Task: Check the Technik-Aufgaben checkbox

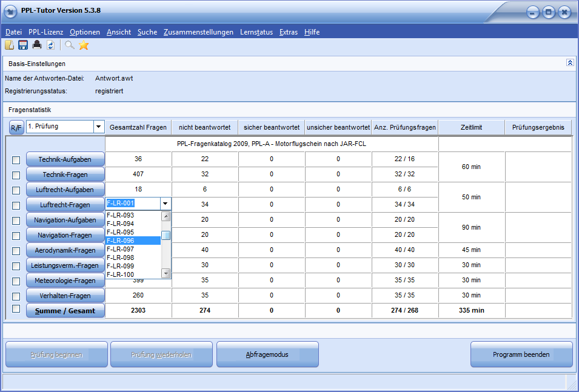Action: [16, 160]
